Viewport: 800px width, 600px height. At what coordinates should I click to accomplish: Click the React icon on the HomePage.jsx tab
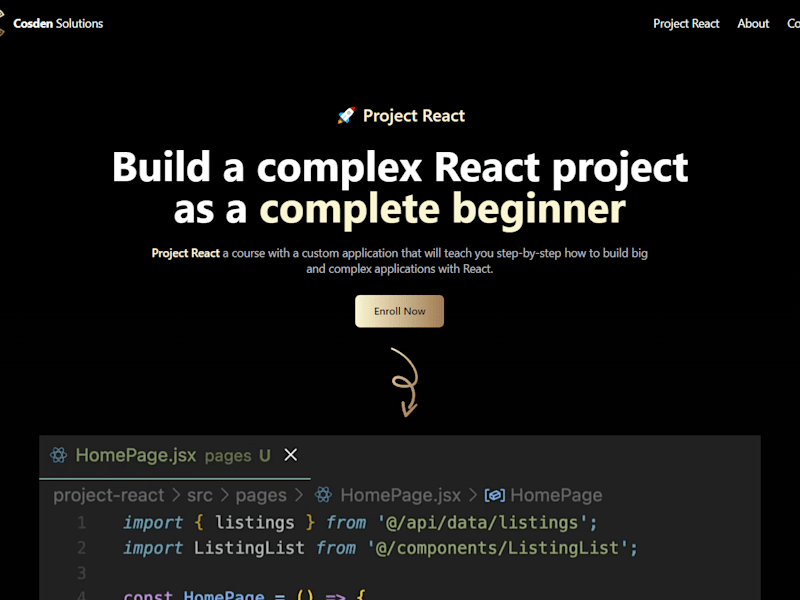[x=59, y=455]
